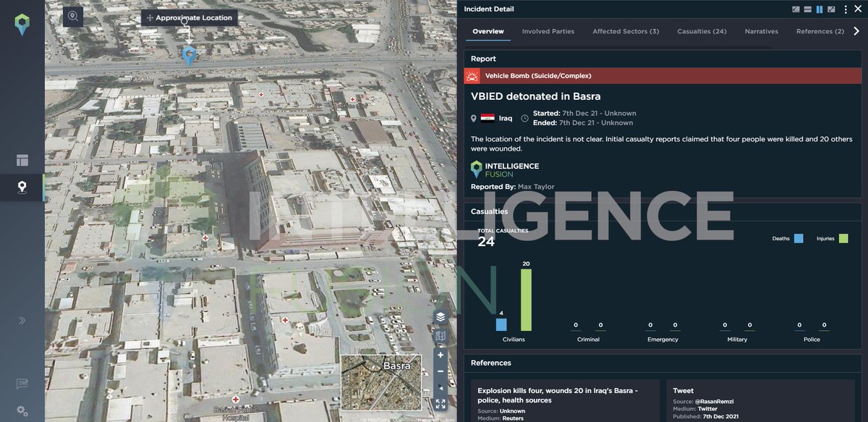Open the Reuters explosion reference card
The image size is (868, 422).
(x=565, y=401)
